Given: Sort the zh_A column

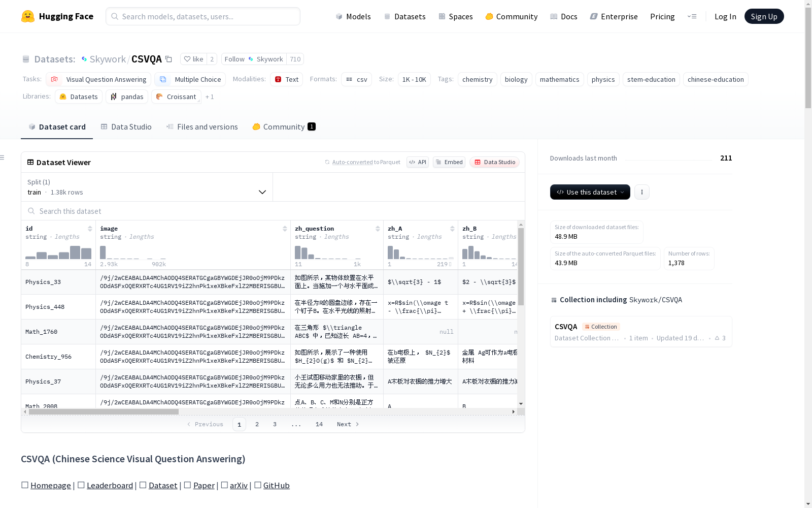Looking at the screenshot, I should (452, 229).
